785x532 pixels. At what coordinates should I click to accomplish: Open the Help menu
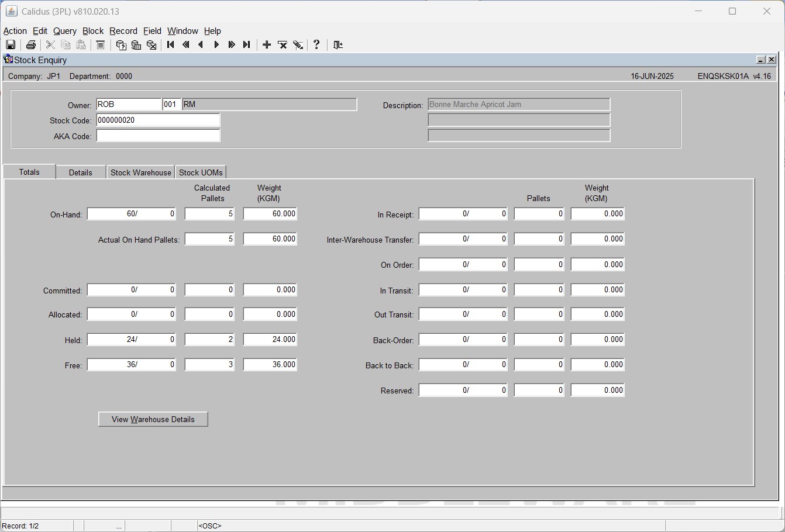click(x=212, y=31)
